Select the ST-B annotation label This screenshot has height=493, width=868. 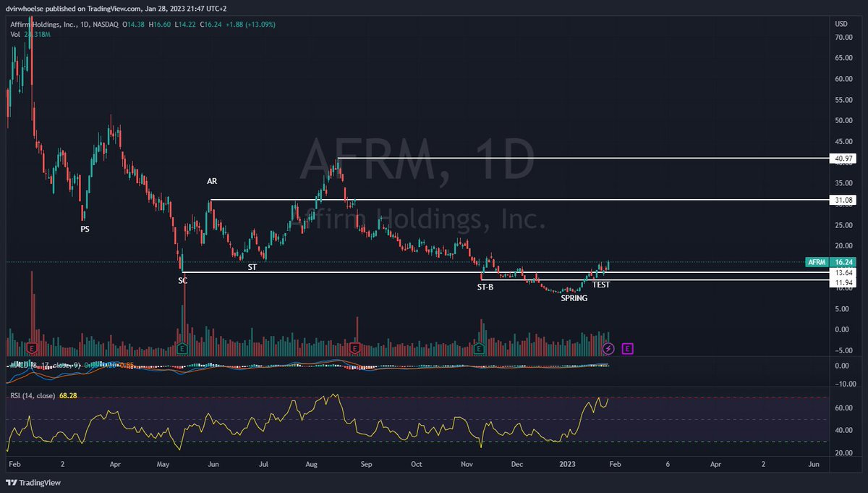click(485, 287)
